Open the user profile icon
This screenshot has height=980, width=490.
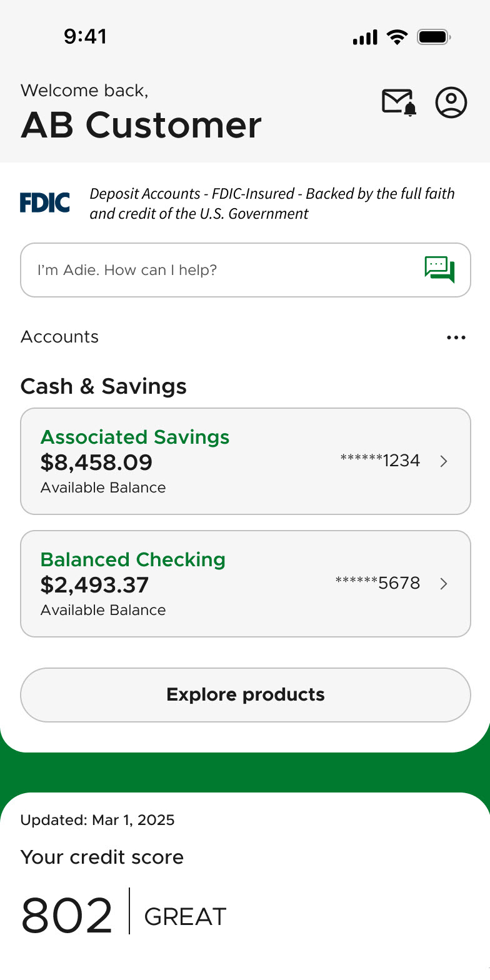(451, 102)
